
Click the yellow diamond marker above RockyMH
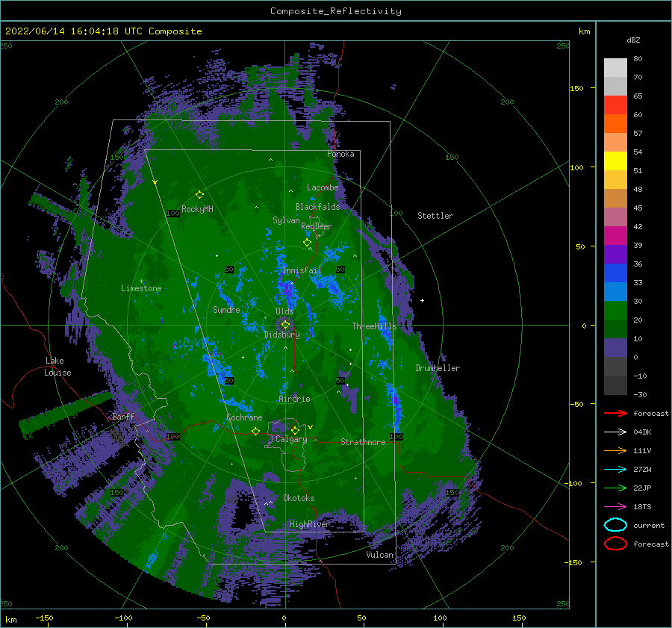click(x=199, y=195)
